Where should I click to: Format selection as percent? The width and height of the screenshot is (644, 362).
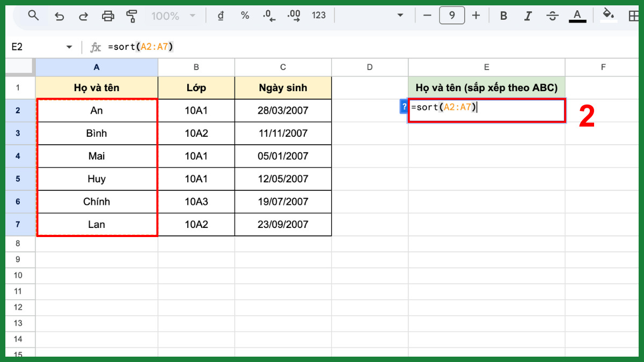point(245,16)
